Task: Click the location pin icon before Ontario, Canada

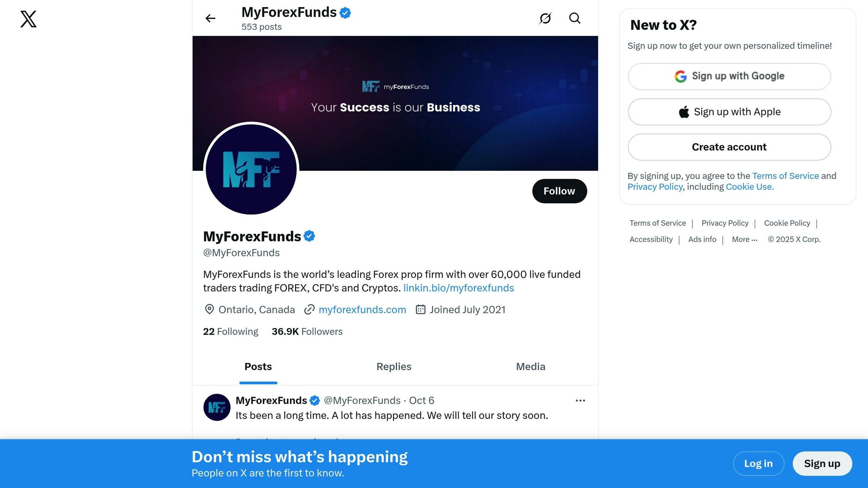Action: 209,310
